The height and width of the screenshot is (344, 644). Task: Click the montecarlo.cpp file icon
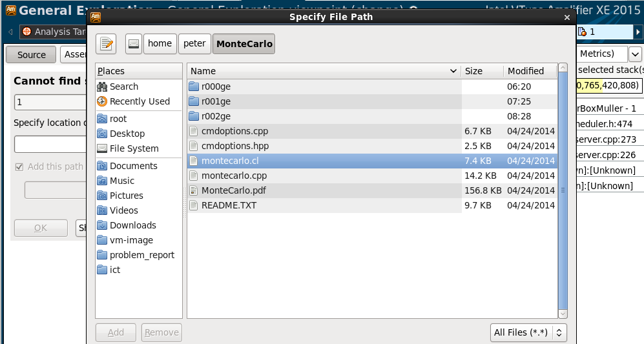pos(194,176)
